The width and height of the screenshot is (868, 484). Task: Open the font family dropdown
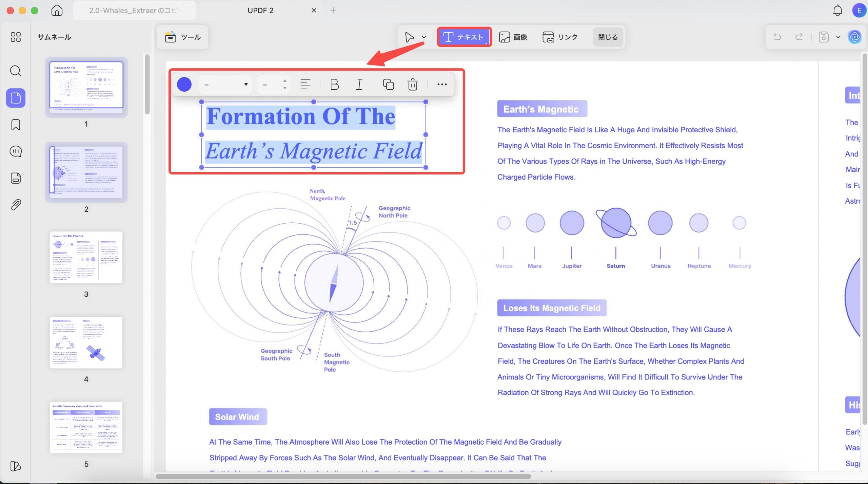(x=225, y=84)
